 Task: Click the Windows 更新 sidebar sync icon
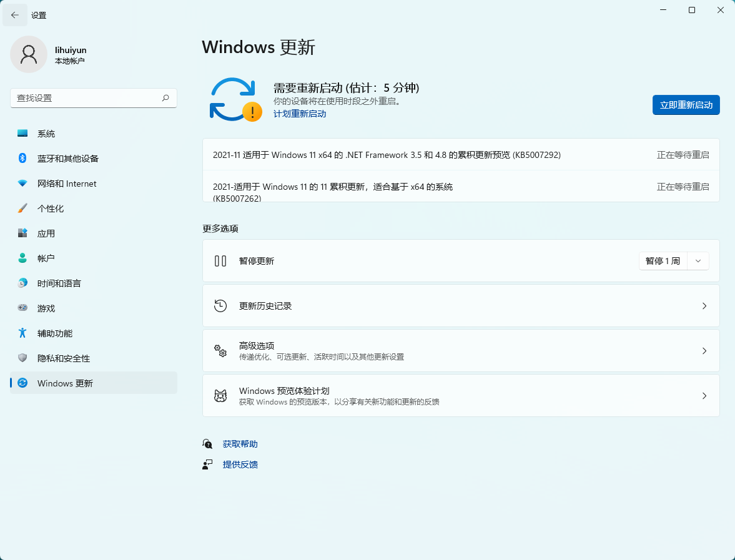click(x=22, y=383)
